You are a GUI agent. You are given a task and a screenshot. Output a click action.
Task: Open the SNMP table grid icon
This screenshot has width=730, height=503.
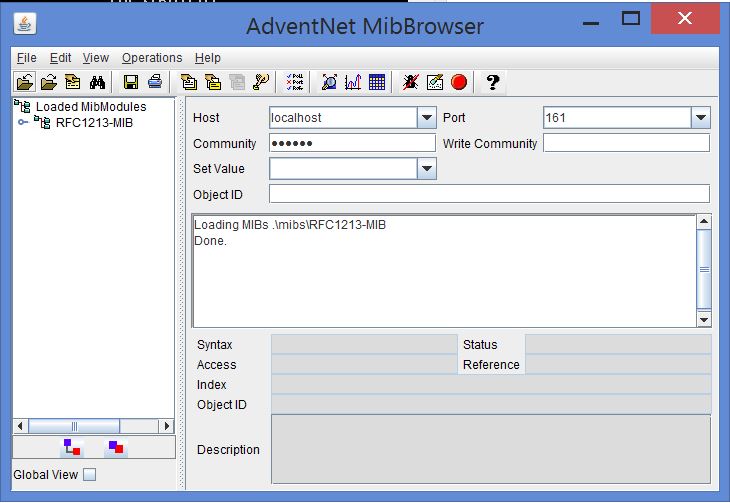(x=377, y=82)
